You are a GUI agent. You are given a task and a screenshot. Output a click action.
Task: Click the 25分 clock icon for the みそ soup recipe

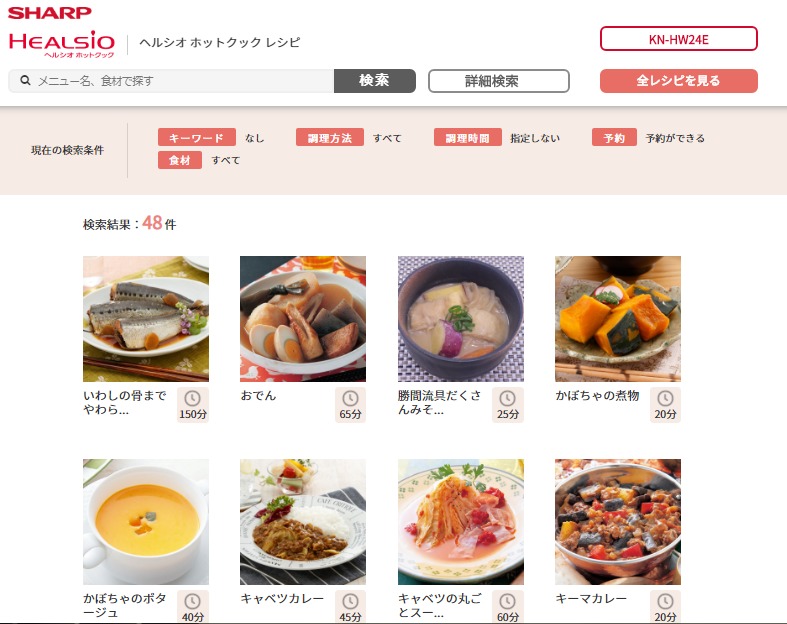[507, 399]
